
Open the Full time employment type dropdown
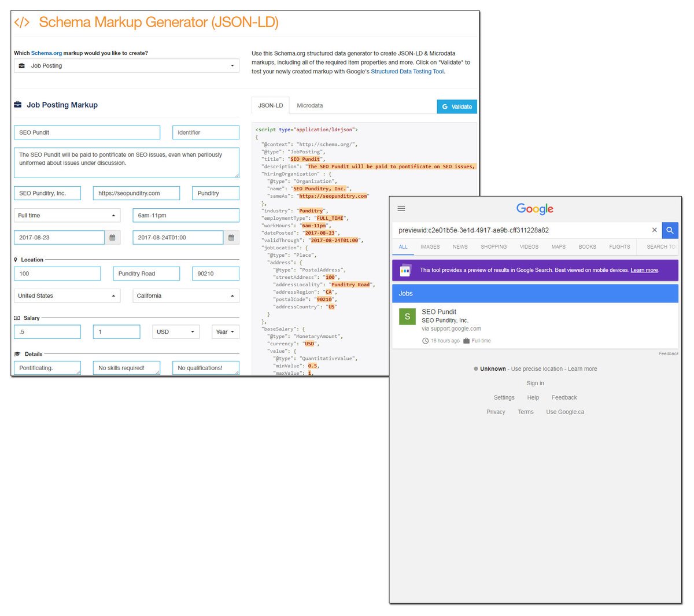pyautogui.click(x=67, y=215)
